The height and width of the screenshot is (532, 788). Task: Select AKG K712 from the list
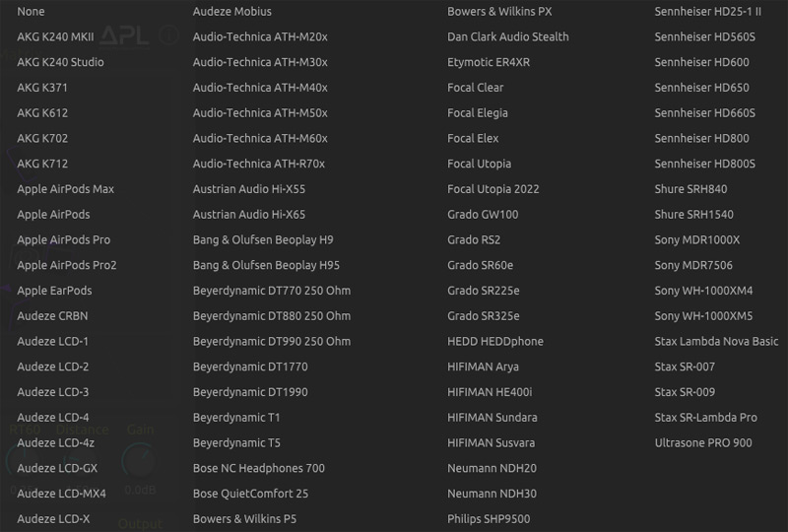(42, 164)
